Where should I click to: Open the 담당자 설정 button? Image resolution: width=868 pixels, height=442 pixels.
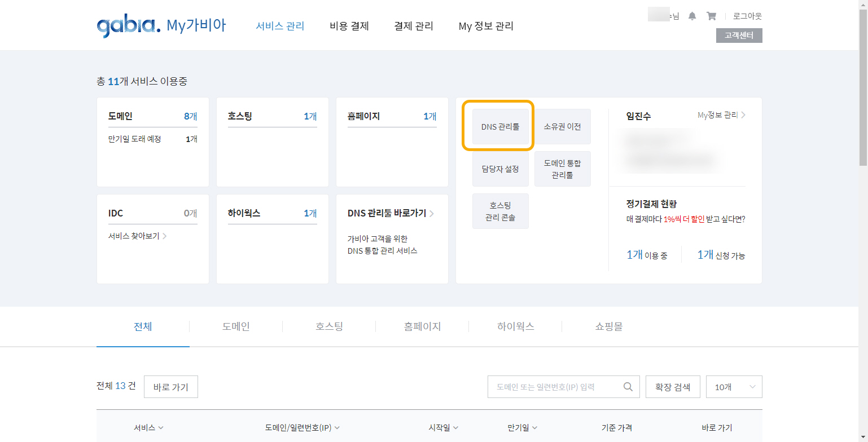[501, 169]
